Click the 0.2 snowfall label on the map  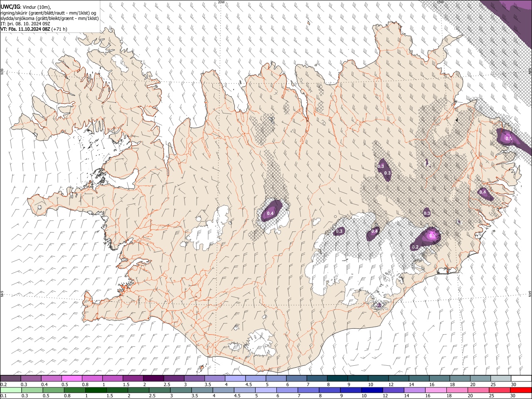[x=415, y=247]
